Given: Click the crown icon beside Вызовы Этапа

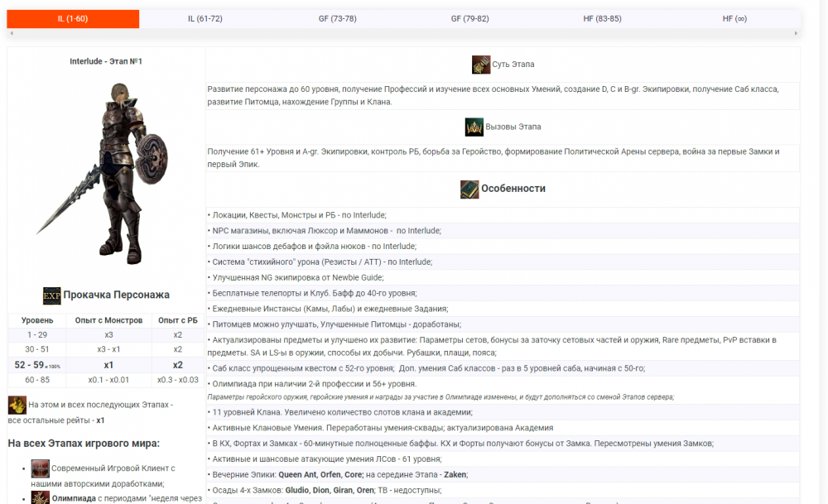Looking at the screenshot, I should (x=474, y=127).
